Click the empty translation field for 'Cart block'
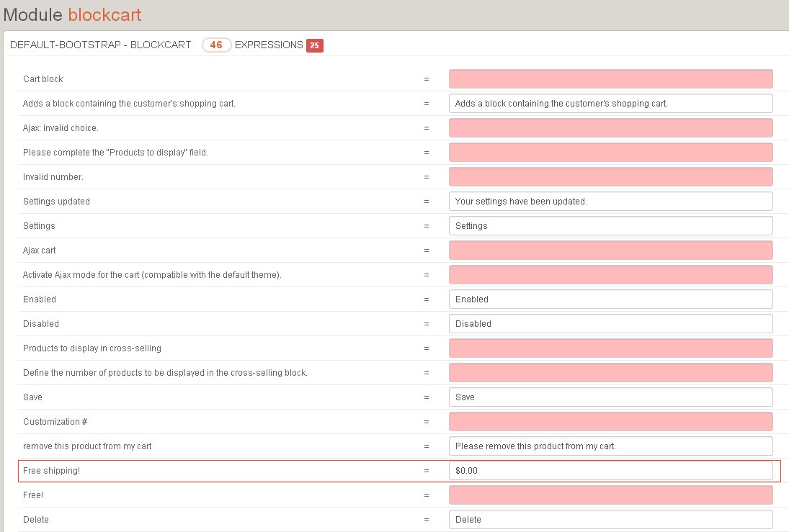Screen dimensions: 789x532 [611, 79]
